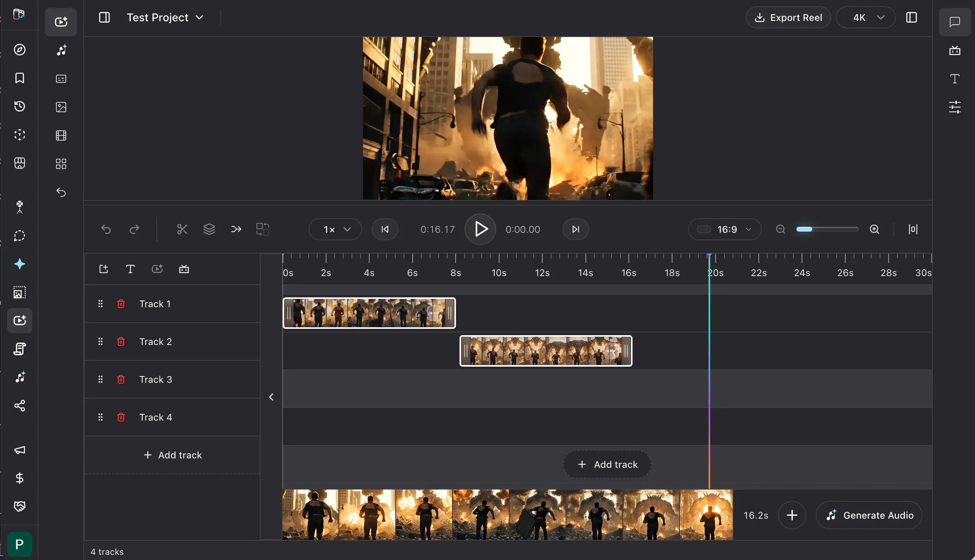Screen dimensions: 975x560
Task: Collapse the track list with the chevron arrow
Action: (271, 397)
